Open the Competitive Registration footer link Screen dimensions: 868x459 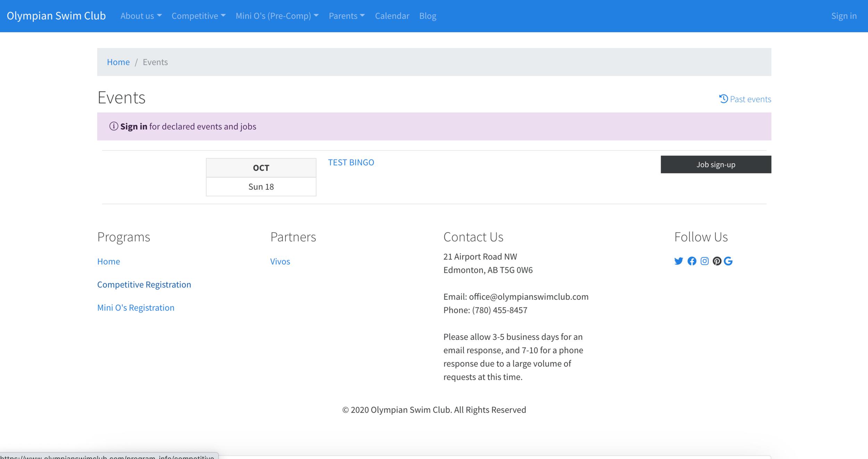click(x=144, y=285)
